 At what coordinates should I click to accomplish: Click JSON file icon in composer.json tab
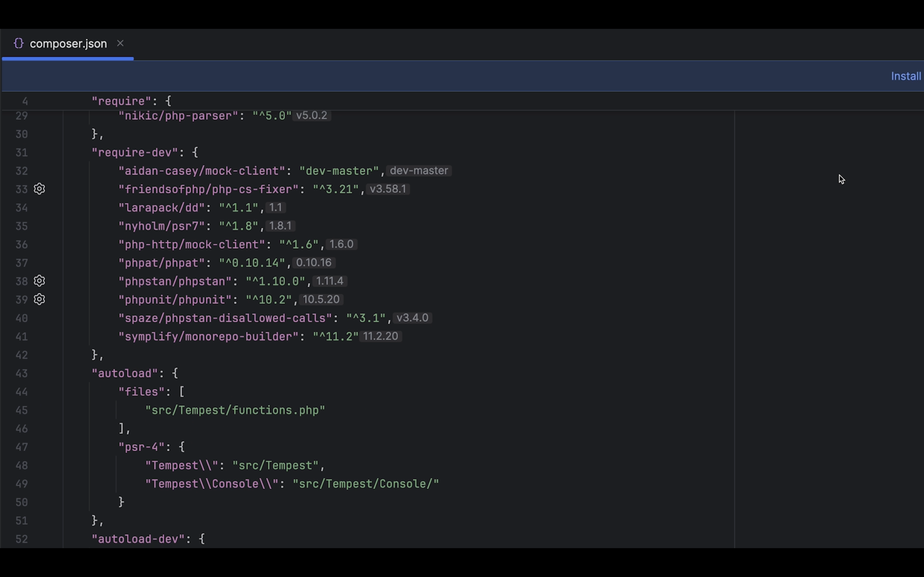pos(18,44)
